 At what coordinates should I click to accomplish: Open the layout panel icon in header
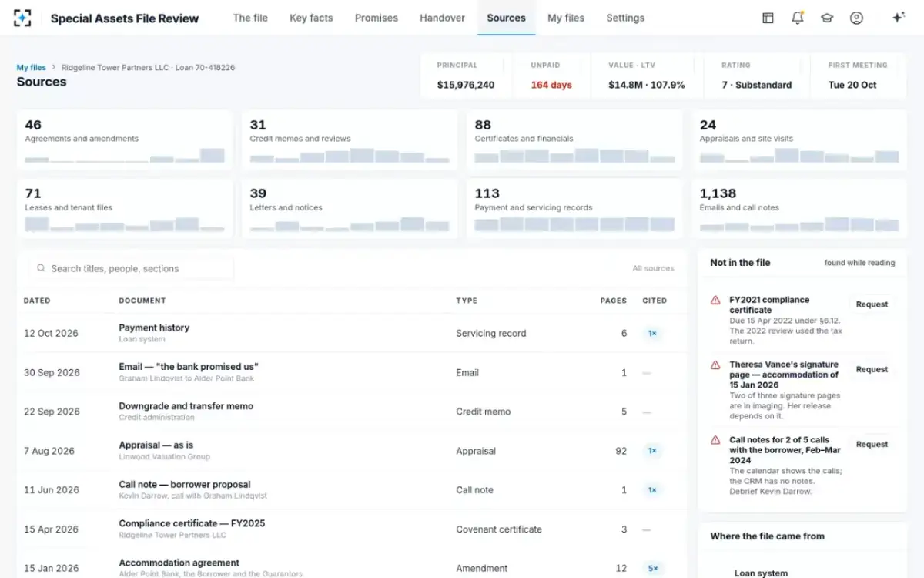[x=768, y=18]
